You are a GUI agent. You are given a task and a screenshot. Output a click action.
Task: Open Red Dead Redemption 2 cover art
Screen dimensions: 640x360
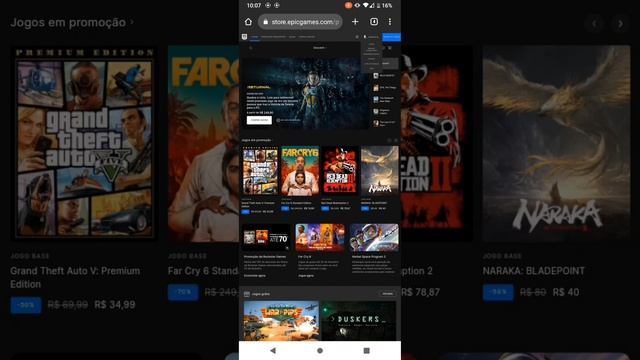point(340,171)
